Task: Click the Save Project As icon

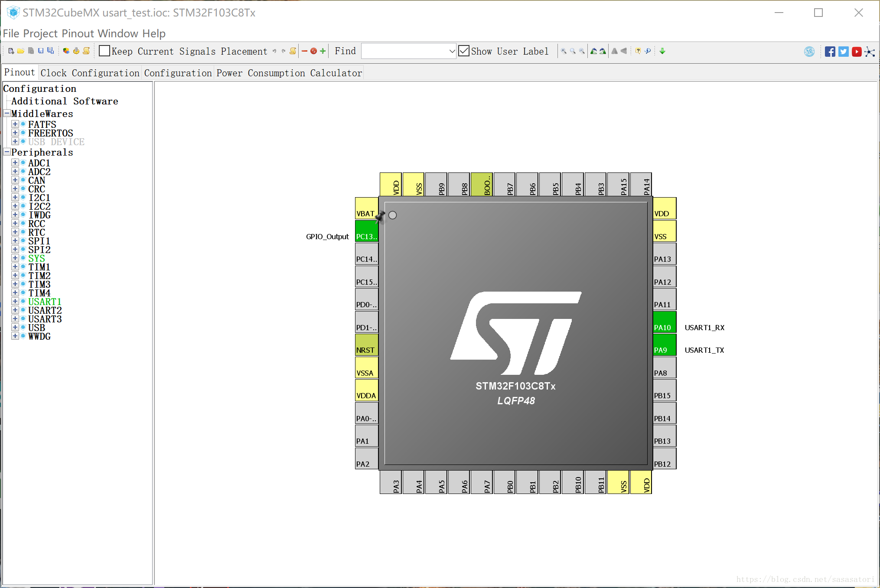Action: tap(51, 51)
